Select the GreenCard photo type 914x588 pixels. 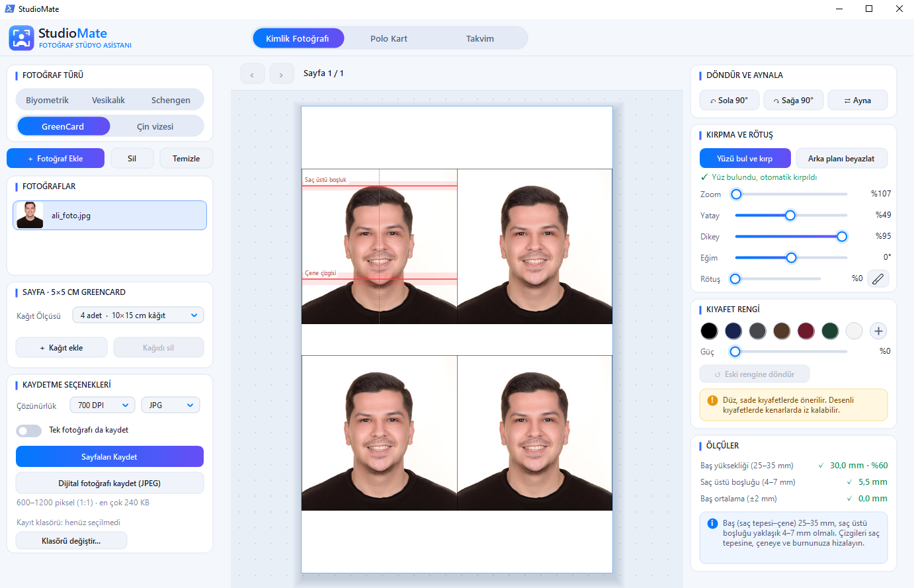click(x=63, y=126)
